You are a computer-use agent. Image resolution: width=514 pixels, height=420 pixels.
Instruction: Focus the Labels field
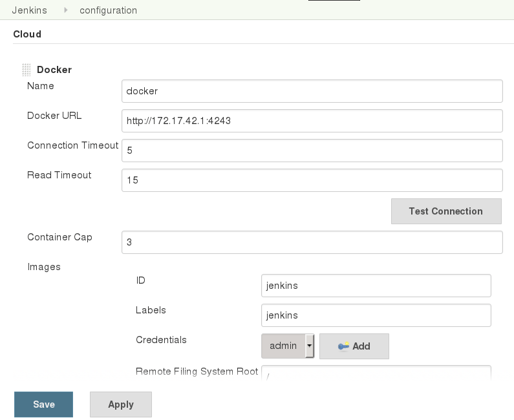pos(376,315)
